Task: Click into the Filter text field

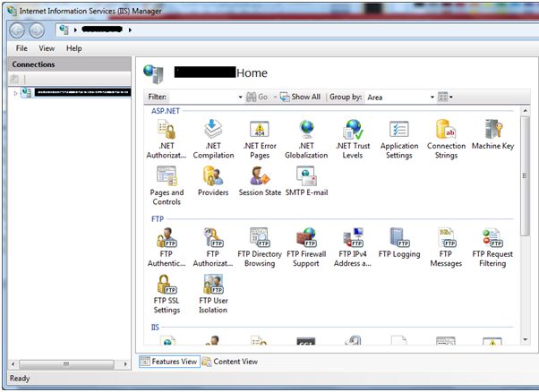Action: coord(202,98)
